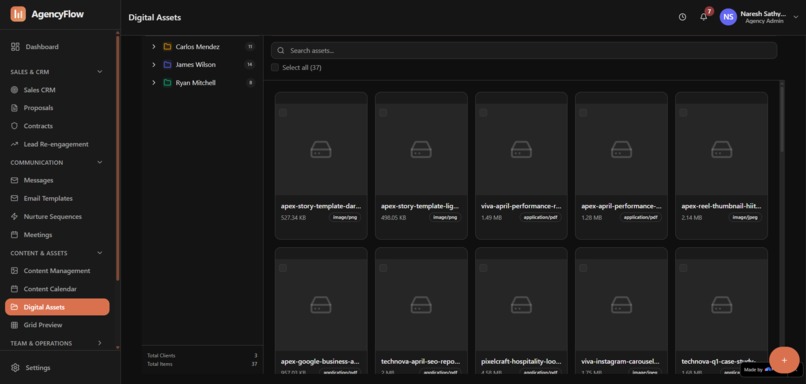The image size is (806, 384).
Task: Focus the Search assets field
Action: [x=524, y=50]
